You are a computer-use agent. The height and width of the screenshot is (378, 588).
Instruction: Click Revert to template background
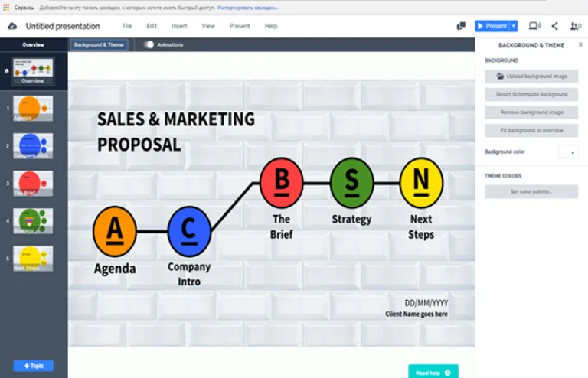click(531, 94)
